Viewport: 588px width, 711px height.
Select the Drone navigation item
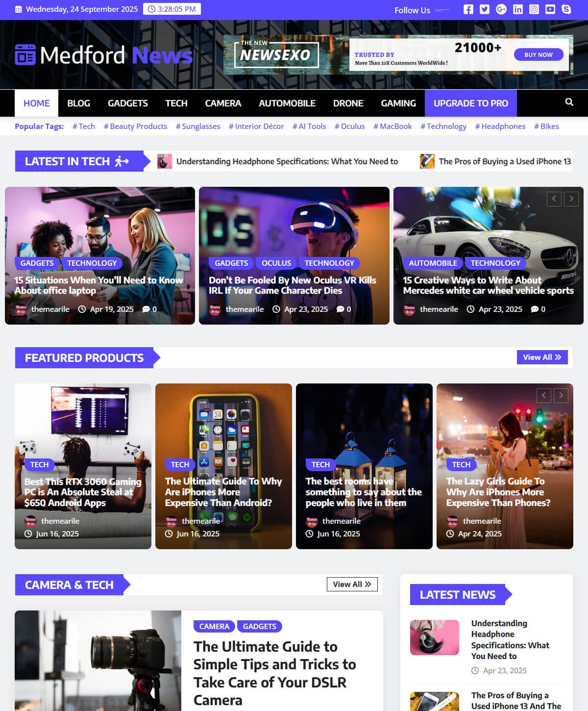click(x=348, y=103)
